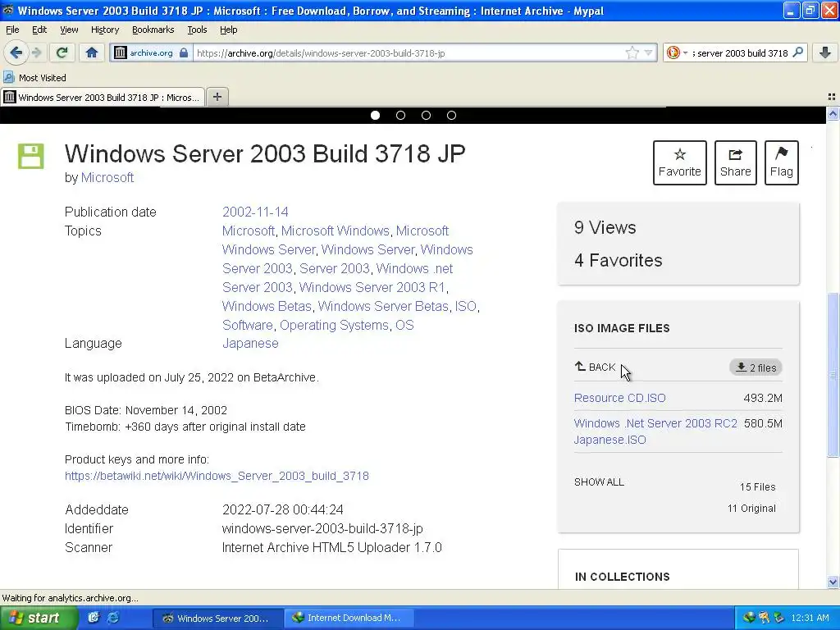Bookmark this page with the star icon

[632, 52]
